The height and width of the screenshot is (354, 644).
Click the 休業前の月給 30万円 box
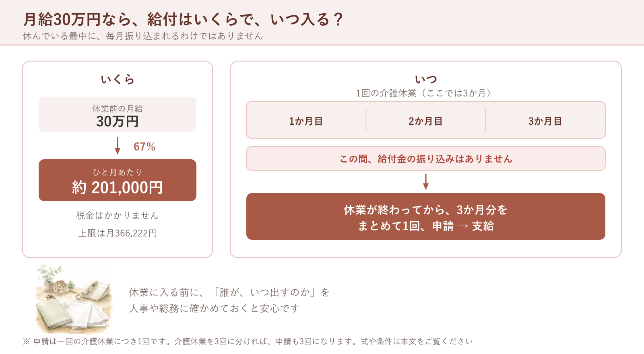[x=118, y=114]
